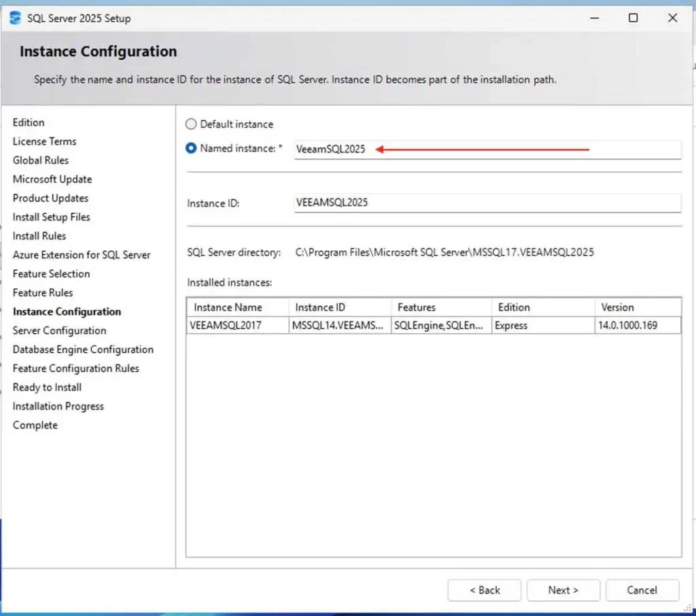Open the Server Configuration step

(x=59, y=330)
